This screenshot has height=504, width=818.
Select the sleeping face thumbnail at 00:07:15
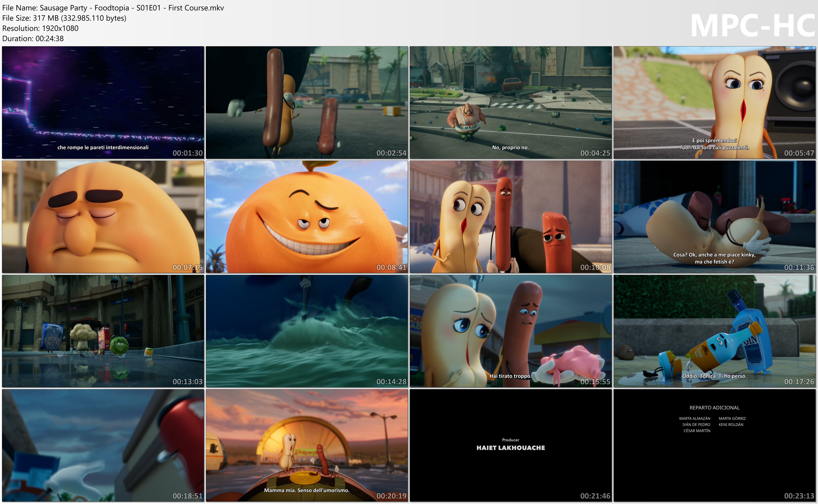coord(103,217)
